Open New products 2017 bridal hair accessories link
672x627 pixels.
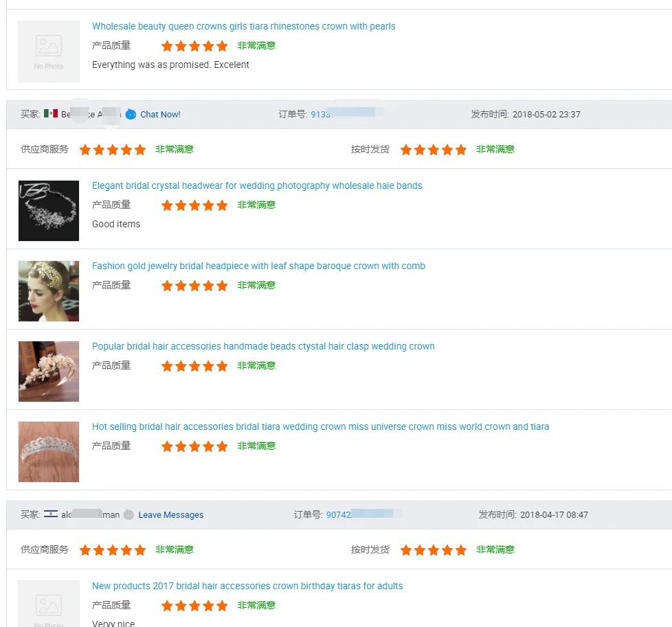(247, 586)
